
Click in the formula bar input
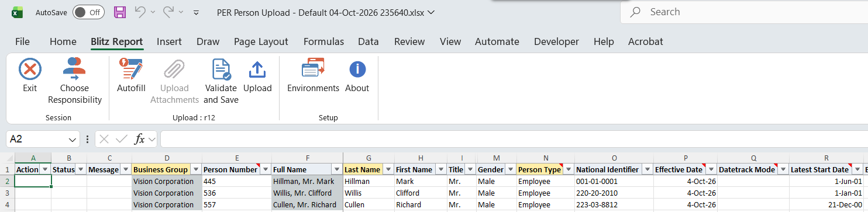[x=514, y=139]
